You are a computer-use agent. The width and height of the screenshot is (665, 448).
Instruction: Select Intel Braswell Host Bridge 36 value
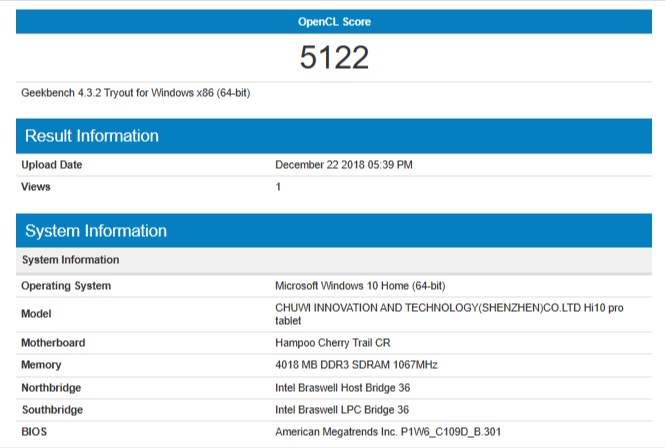click(x=343, y=388)
